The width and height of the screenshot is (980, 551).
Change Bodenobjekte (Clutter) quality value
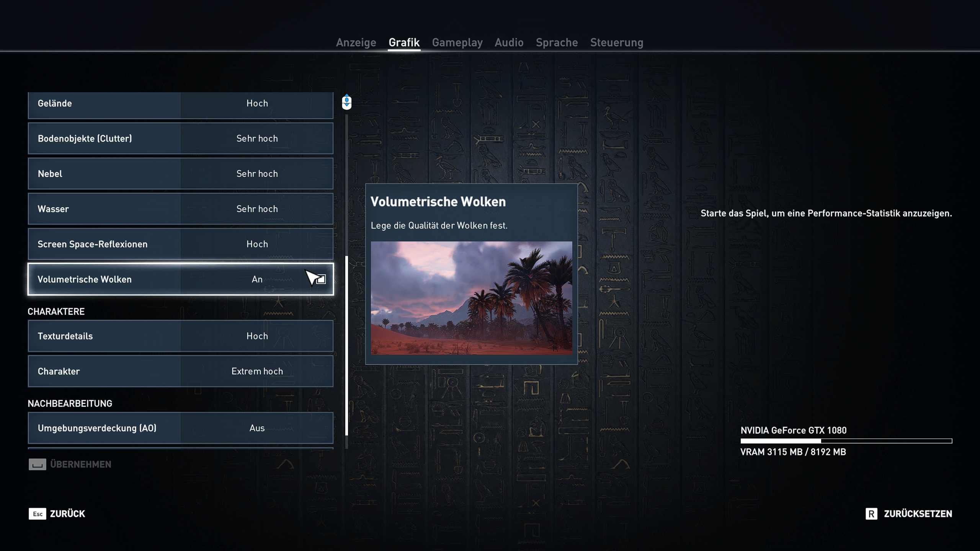(x=257, y=139)
